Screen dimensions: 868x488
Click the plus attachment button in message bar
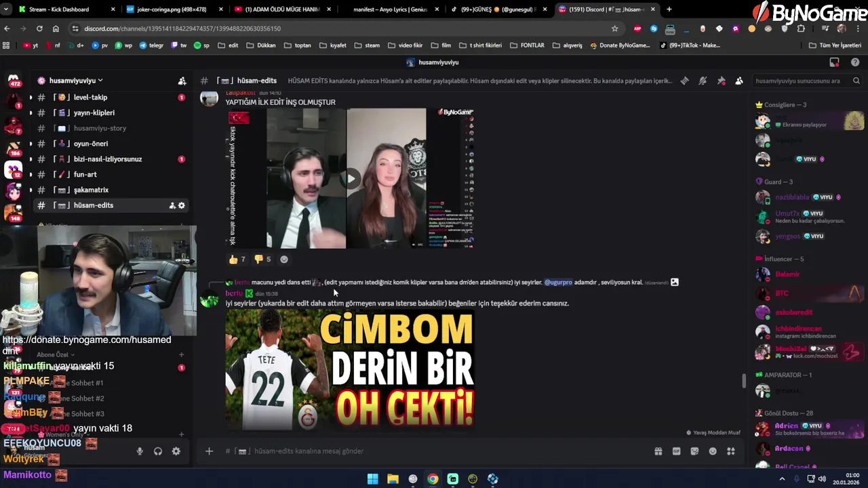tap(209, 451)
